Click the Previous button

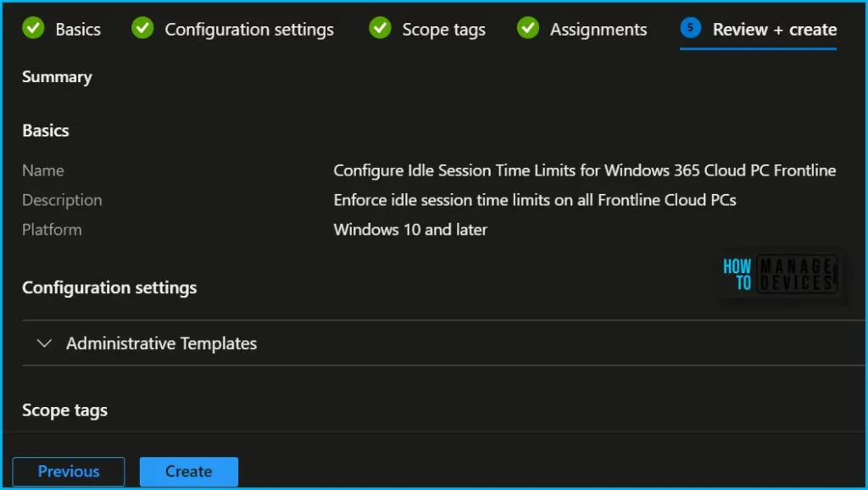[x=69, y=471]
